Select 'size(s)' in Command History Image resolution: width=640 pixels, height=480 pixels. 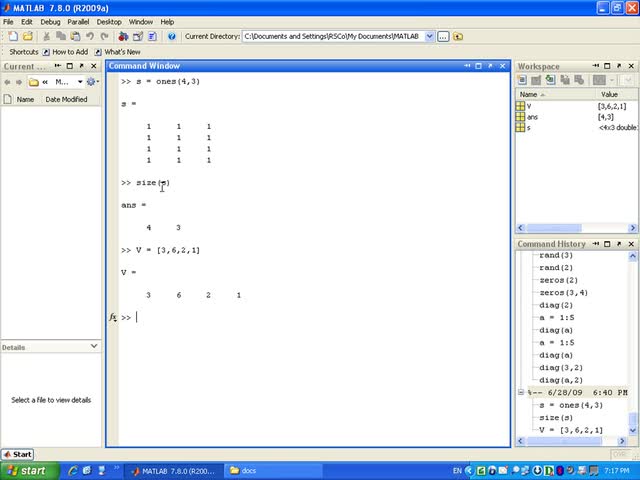556,418
